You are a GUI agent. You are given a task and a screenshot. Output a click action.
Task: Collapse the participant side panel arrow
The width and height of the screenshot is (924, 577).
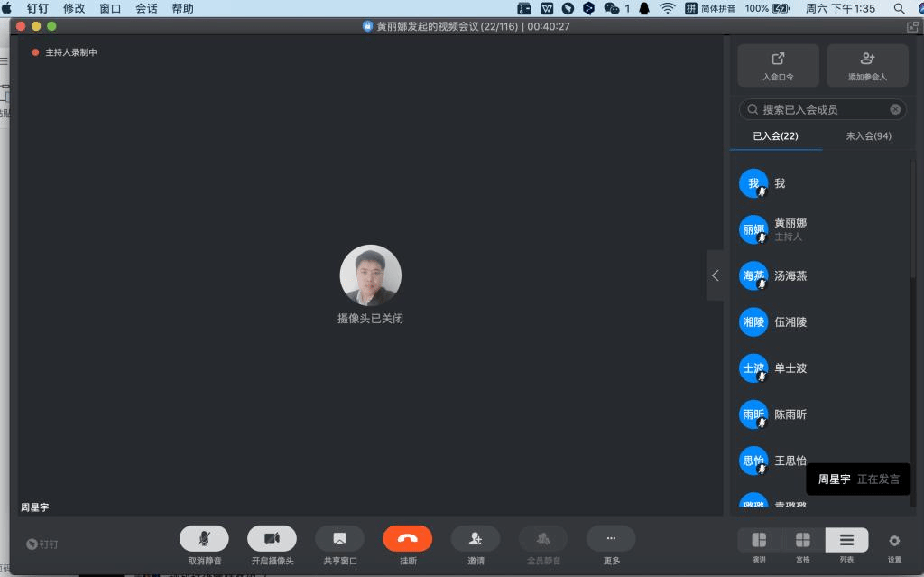(716, 275)
